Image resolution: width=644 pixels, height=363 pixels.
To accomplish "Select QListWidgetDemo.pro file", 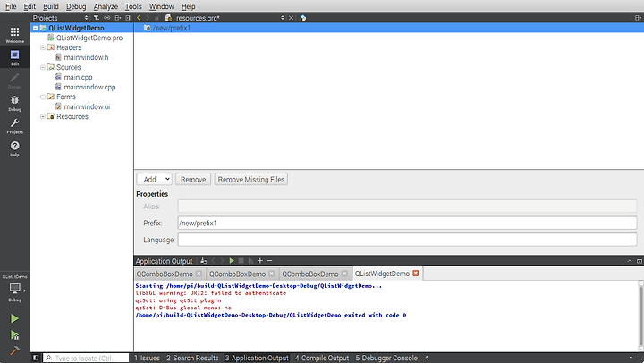I will click(x=89, y=38).
